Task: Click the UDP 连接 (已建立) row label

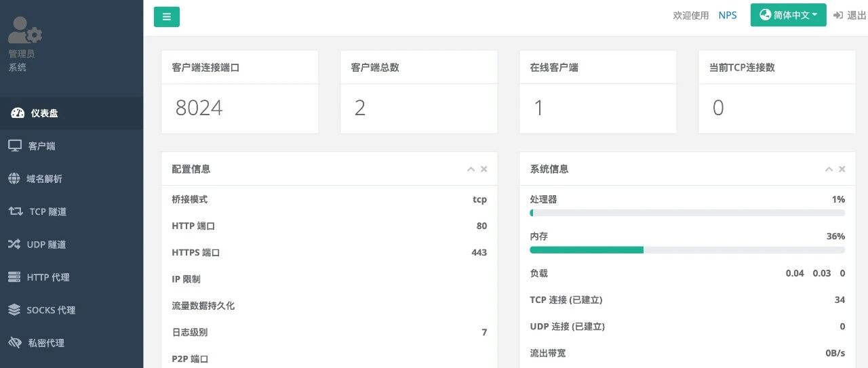Action: 568,326
